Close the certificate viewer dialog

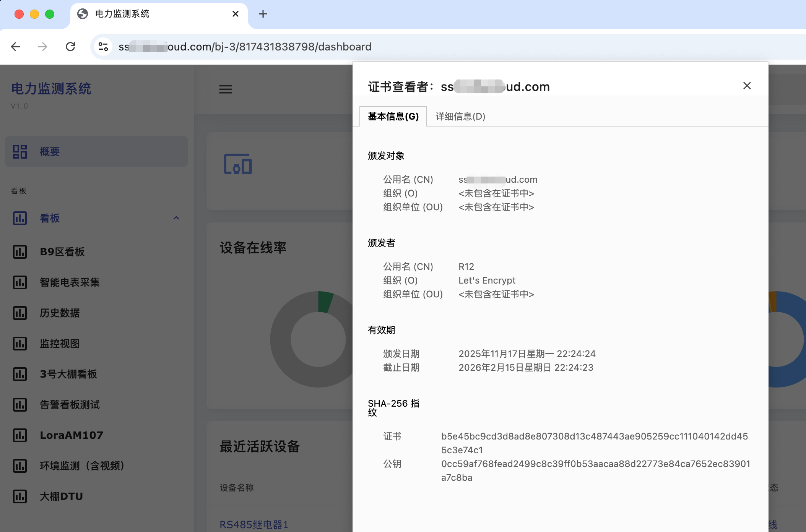click(x=747, y=86)
